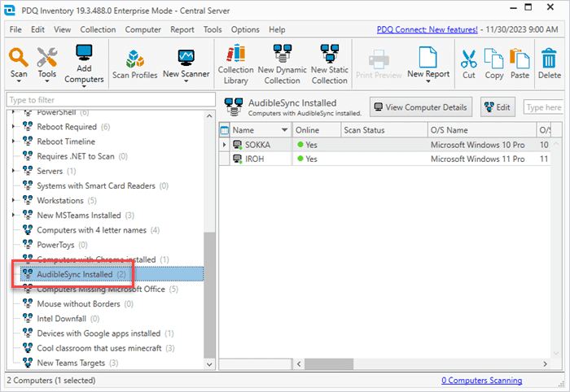570x392 pixels.
Task: Open the Edit menu
Action: tap(37, 29)
